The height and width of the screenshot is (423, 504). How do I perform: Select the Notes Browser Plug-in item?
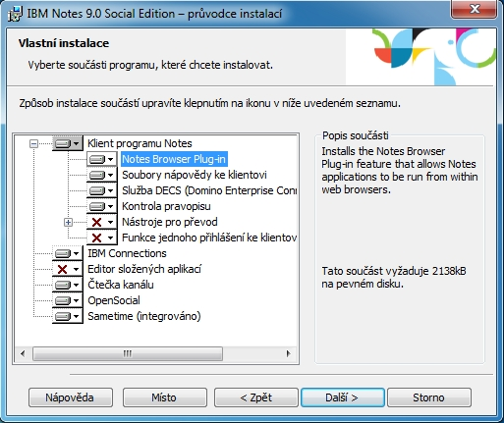[x=174, y=159]
